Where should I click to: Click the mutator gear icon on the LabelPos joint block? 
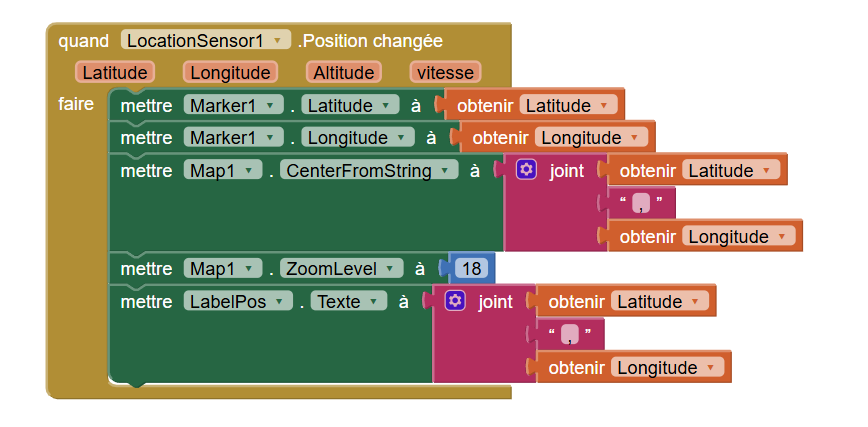455,301
